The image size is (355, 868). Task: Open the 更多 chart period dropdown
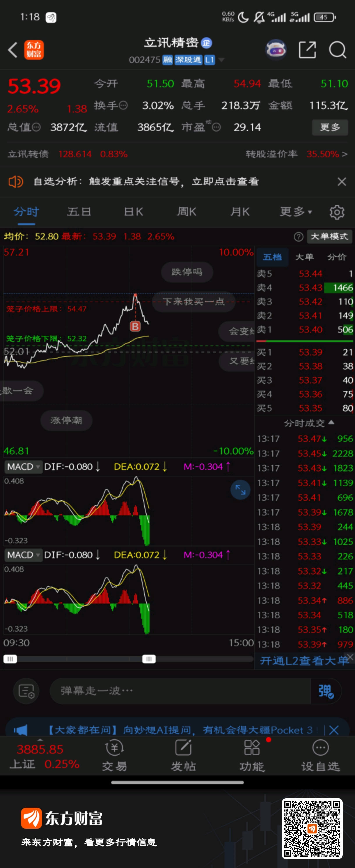296,212
